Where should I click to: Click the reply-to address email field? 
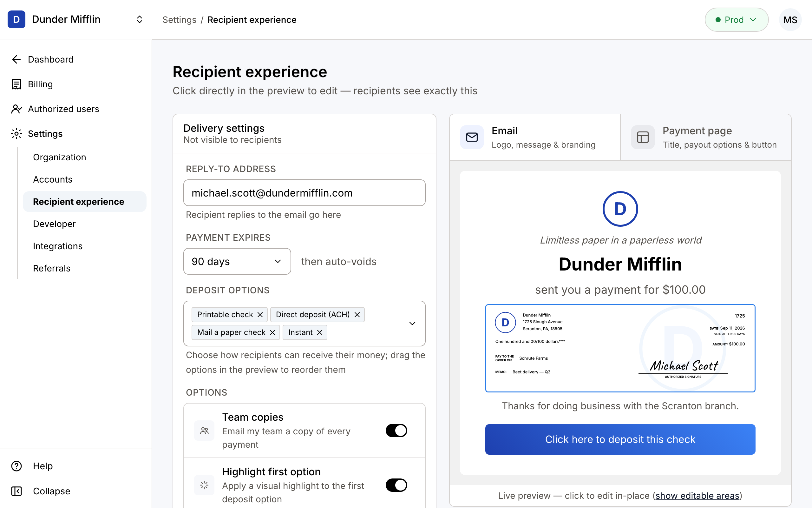tap(304, 193)
